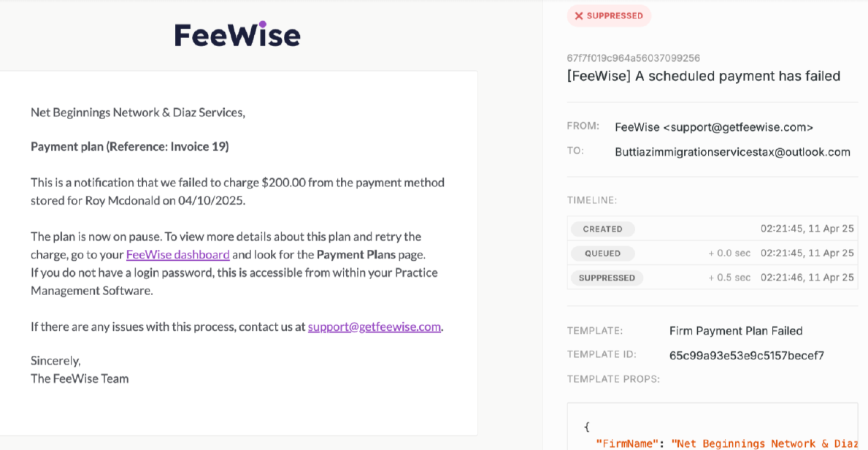
Task: Click the +0.5 sec delay on the timeline
Action: point(729,278)
